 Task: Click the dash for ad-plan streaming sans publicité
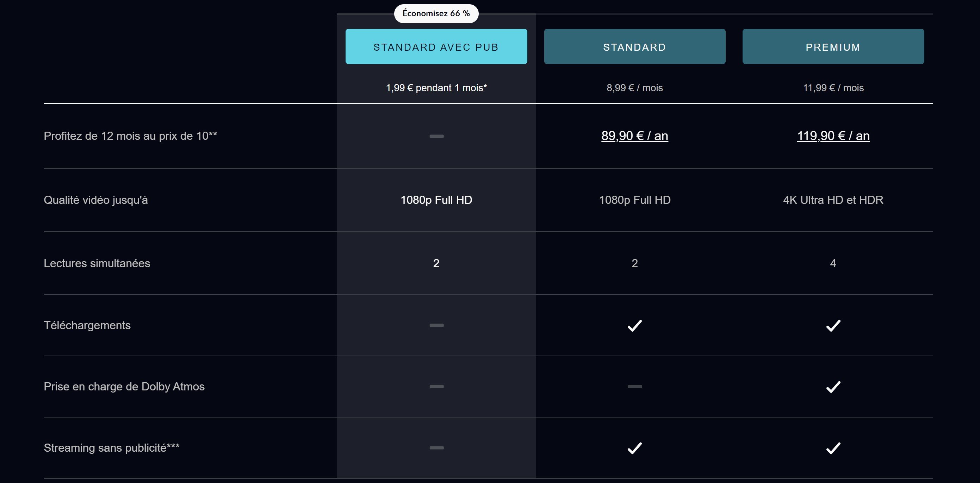436,448
